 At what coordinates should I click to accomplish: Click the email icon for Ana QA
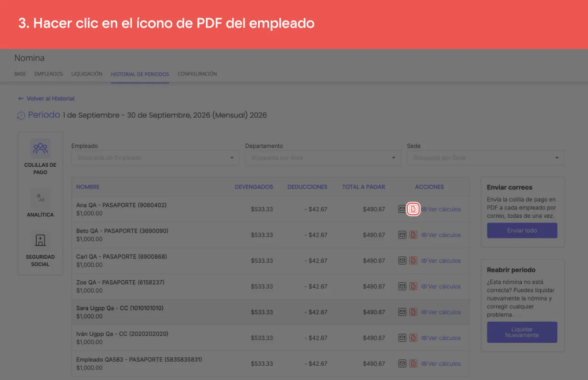[402, 209]
